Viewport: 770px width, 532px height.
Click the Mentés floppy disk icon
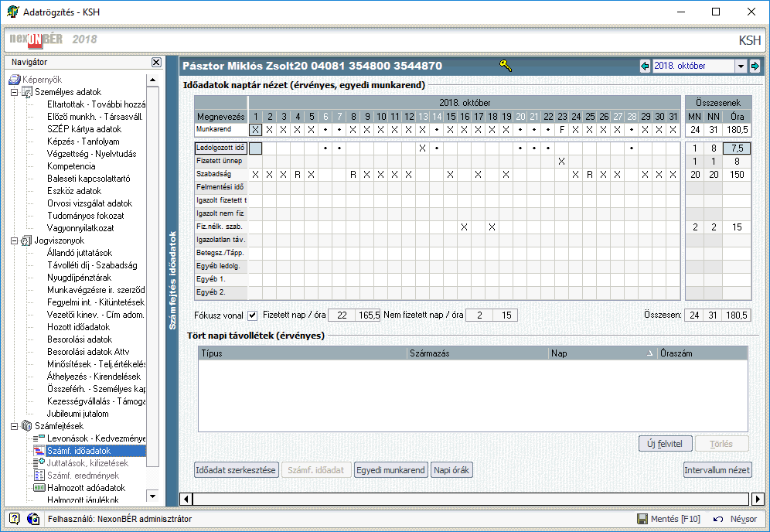coord(642,519)
